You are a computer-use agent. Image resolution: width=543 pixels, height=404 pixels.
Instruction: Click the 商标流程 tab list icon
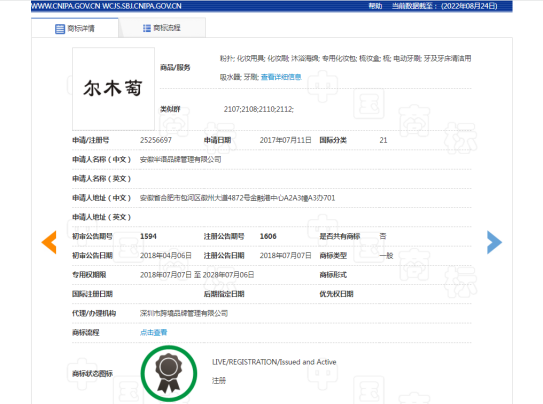click(147, 28)
